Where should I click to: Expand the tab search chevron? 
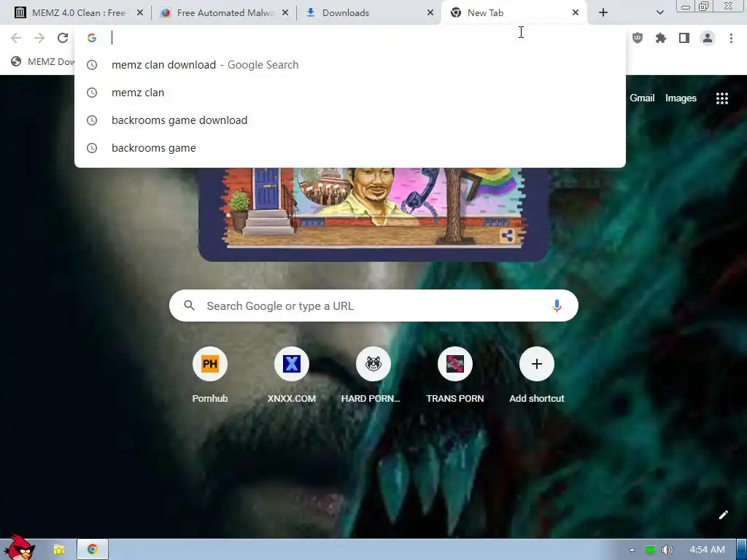pyautogui.click(x=659, y=13)
